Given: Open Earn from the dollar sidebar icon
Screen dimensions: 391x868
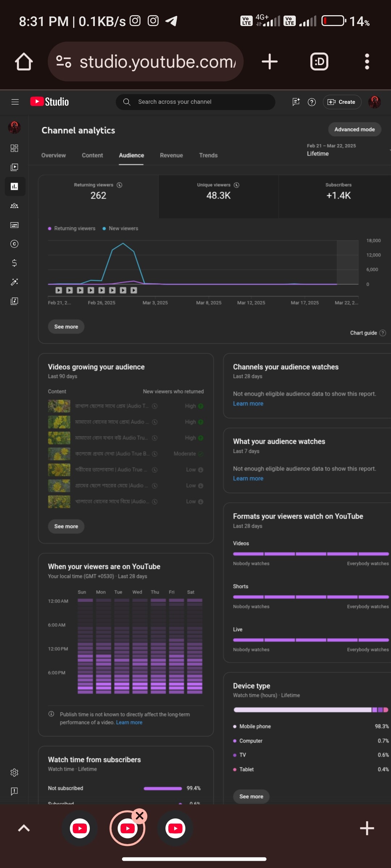Looking at the screenshot, I should 14,263.
